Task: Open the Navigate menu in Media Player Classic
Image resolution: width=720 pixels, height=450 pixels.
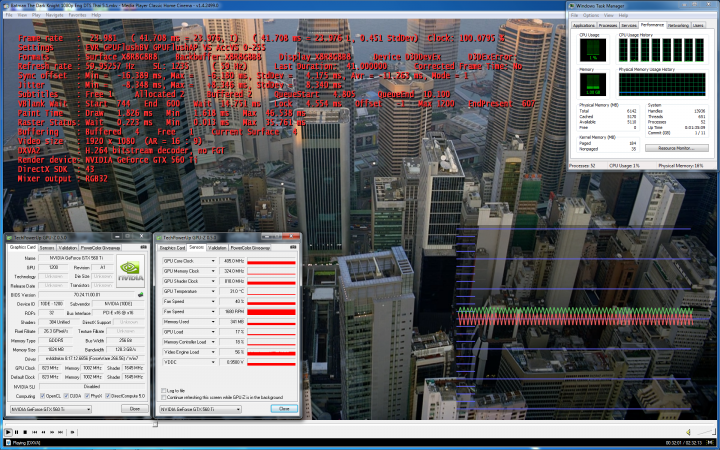Action: click(54, 15)
